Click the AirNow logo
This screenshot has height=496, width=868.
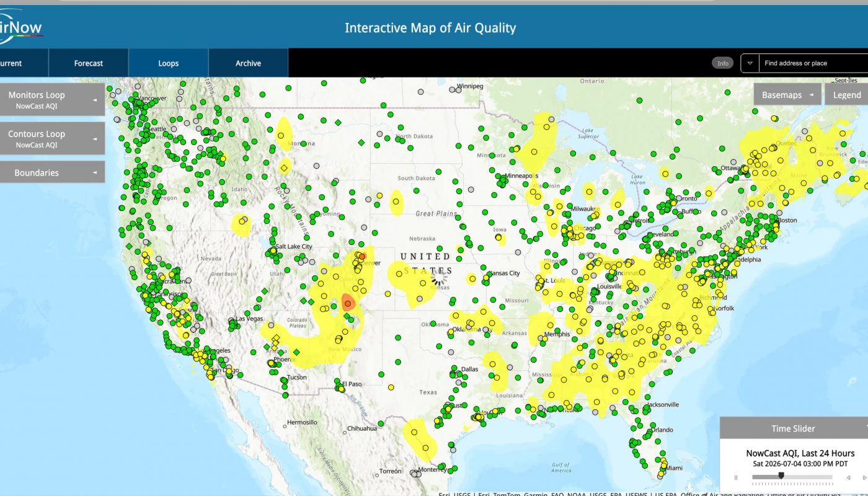click(20, 29)
